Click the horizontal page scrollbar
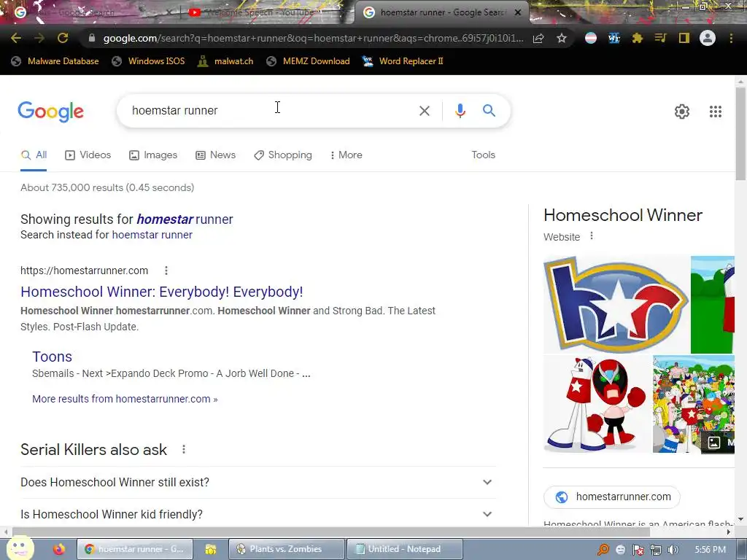Image resolution: width=747 pixels, height=560 pixels. pos(331,532)
